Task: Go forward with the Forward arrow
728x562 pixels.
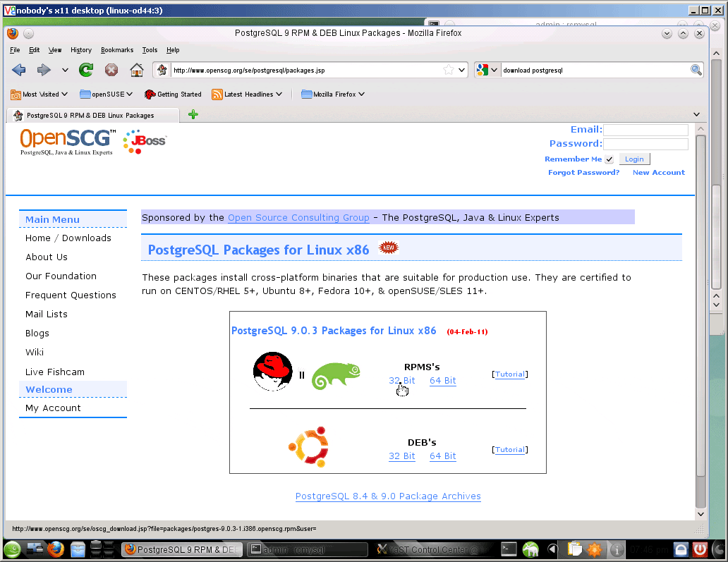Action: (x=44, y=70)
